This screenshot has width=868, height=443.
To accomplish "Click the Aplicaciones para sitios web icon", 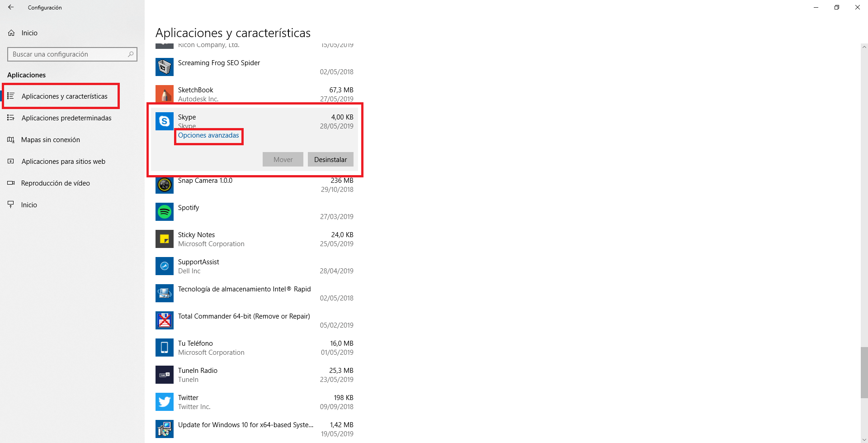I will (x=11, y=161).
